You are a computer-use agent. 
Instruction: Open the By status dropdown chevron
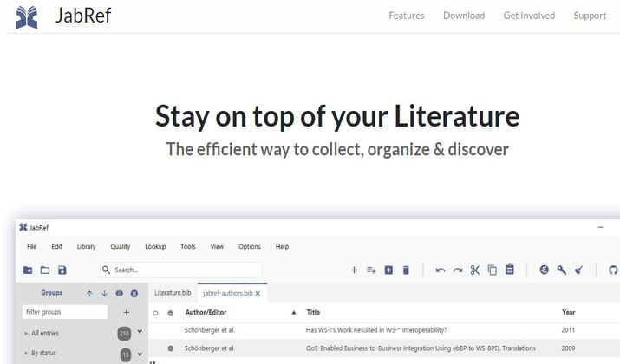[x=140, y=354]
